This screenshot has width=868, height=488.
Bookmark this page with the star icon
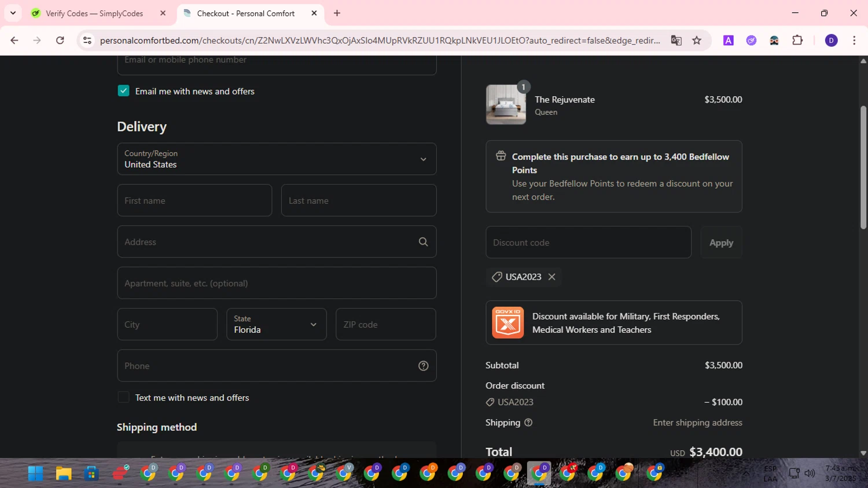tap(697, 41)
